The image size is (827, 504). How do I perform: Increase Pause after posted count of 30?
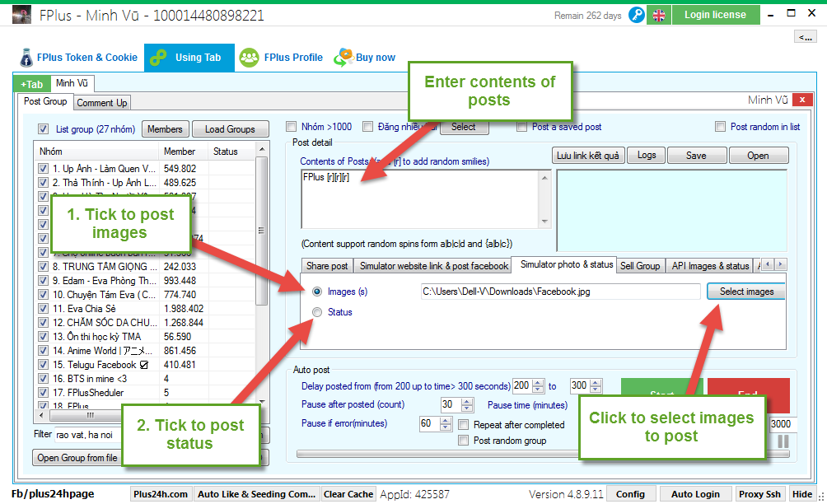(x=467, y=402)
